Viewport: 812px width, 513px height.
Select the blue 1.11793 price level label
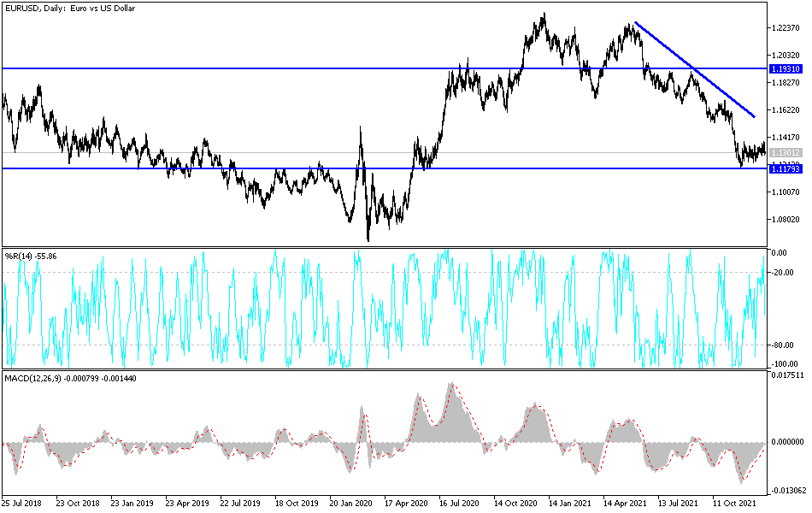786,169
